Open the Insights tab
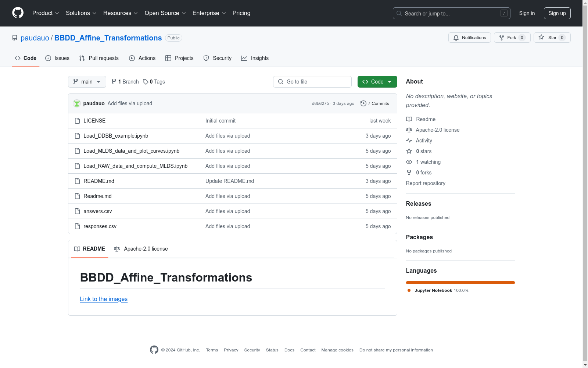Image resolution: width=588 pixels, height=368 pixels. coord(255,58)
